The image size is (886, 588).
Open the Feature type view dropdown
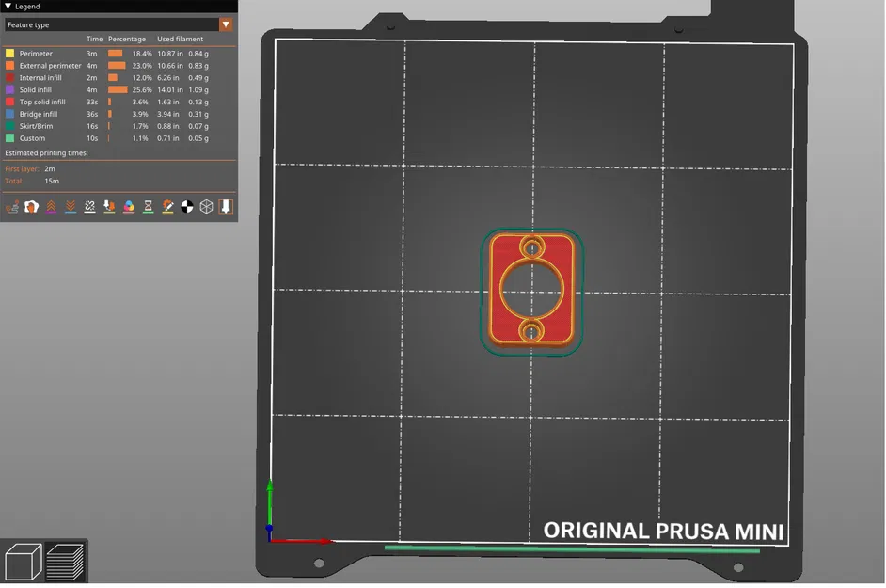click(x=119, y=24)
